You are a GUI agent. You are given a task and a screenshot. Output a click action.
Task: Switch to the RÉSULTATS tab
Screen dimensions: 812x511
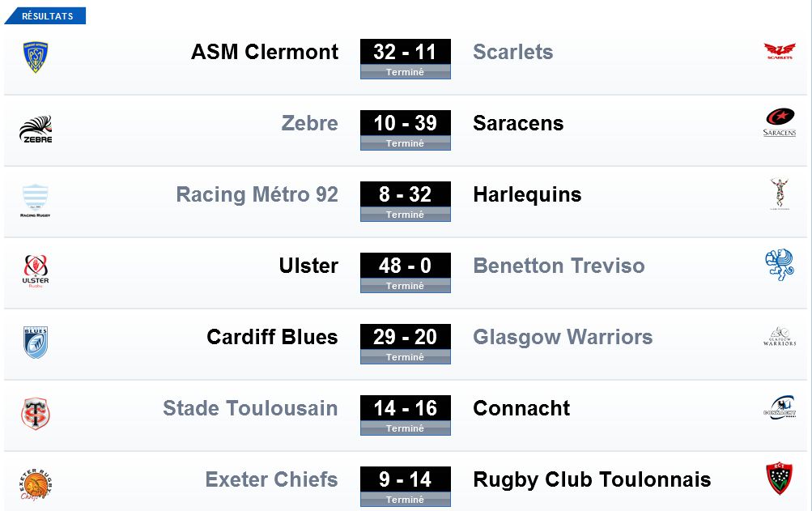pos(45,16)
